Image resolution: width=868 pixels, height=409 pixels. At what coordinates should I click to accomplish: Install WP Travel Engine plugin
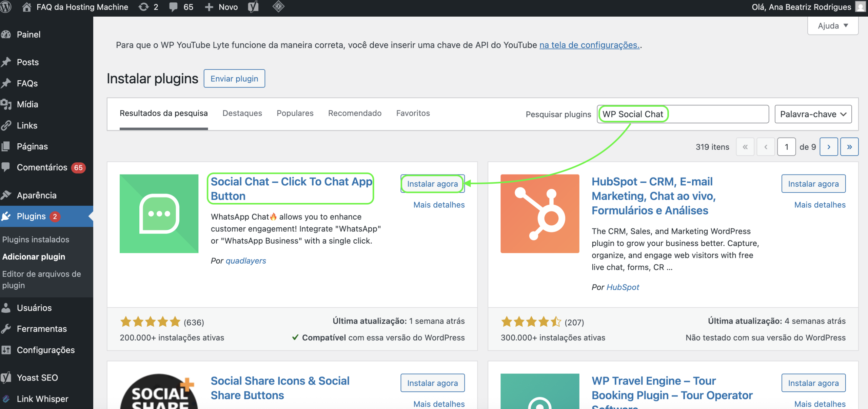click(x=813, y=383)
